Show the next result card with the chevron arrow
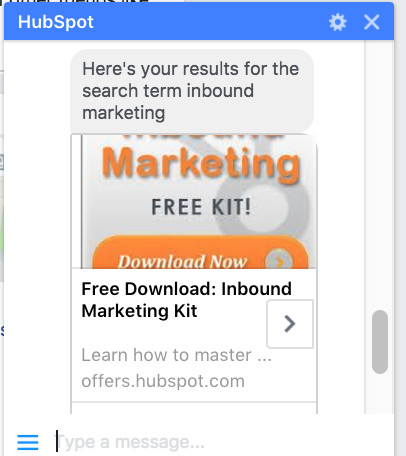The height and width of the screenshot is (456, 406). (x=290, y=324)
